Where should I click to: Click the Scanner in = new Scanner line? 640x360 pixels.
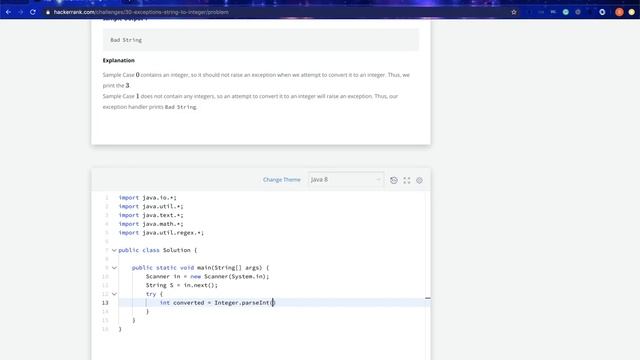click(x=207, y=276)
